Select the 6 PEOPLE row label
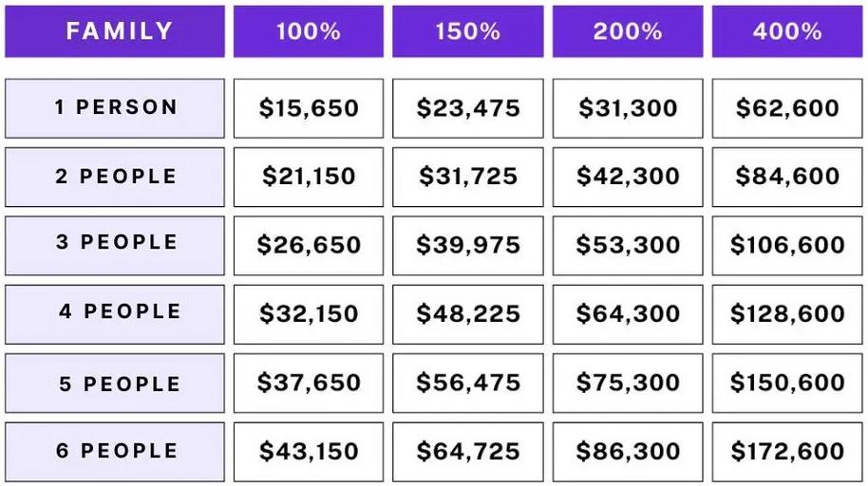Viewport: 868px width, 486px height. (115, 452)
